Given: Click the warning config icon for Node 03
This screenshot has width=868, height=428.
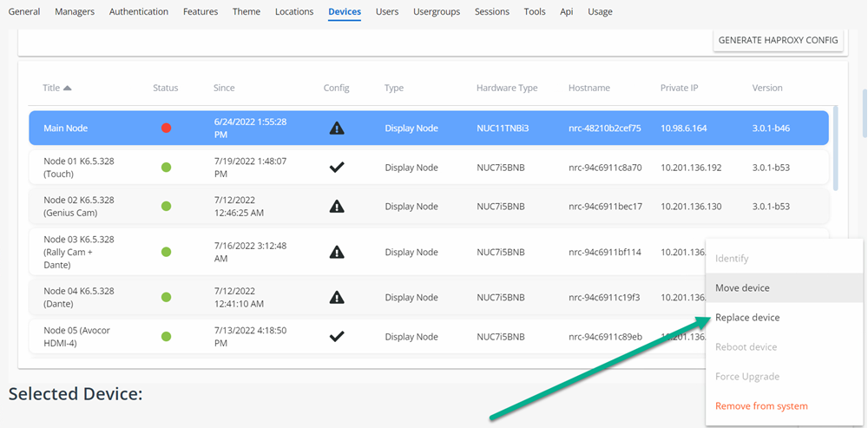Looking at the screenshot, I should pyautogui.click(x=337, y=252).
